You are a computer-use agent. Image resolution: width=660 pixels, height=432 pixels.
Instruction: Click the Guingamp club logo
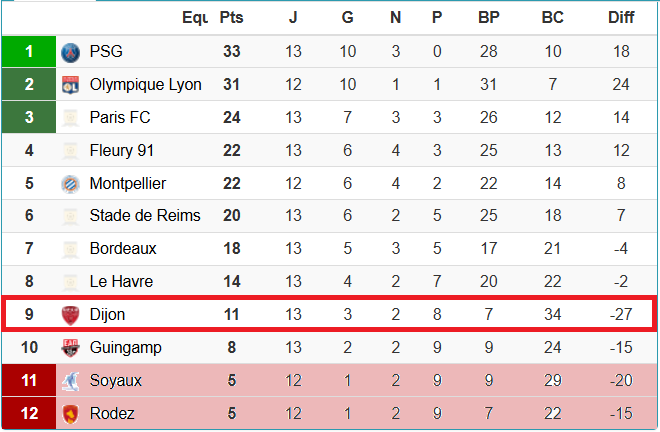70,348
